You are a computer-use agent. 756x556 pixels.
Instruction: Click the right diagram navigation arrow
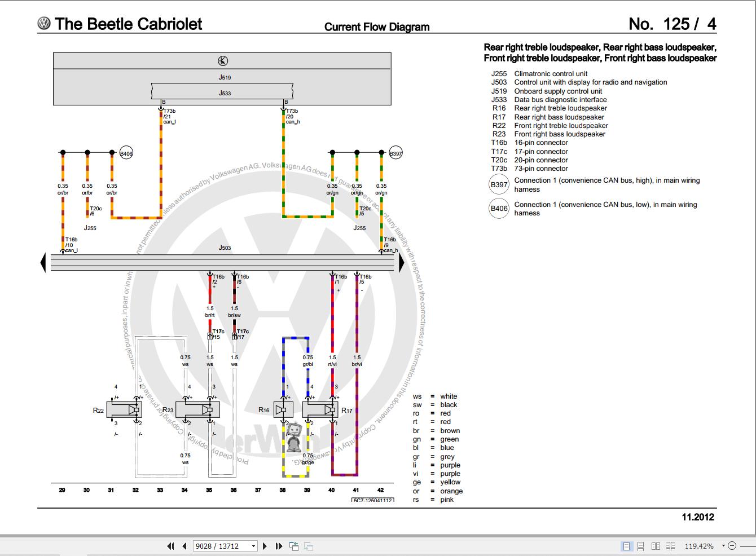tap(402, 263)
